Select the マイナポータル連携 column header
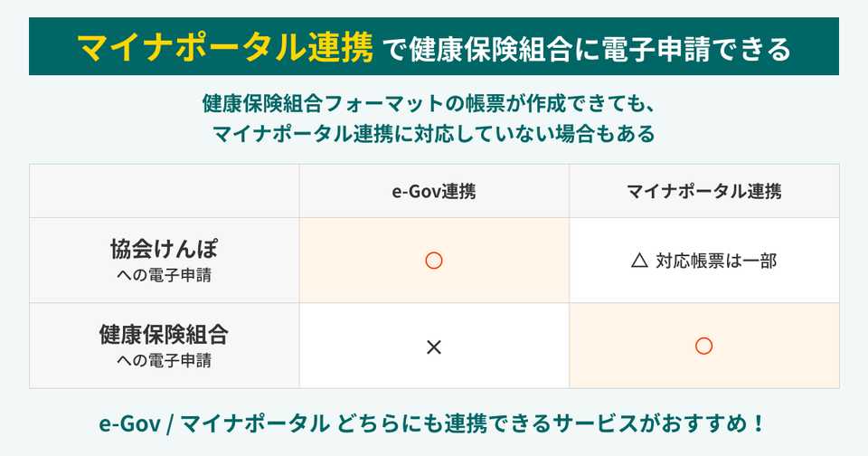 tap(703, 191)
